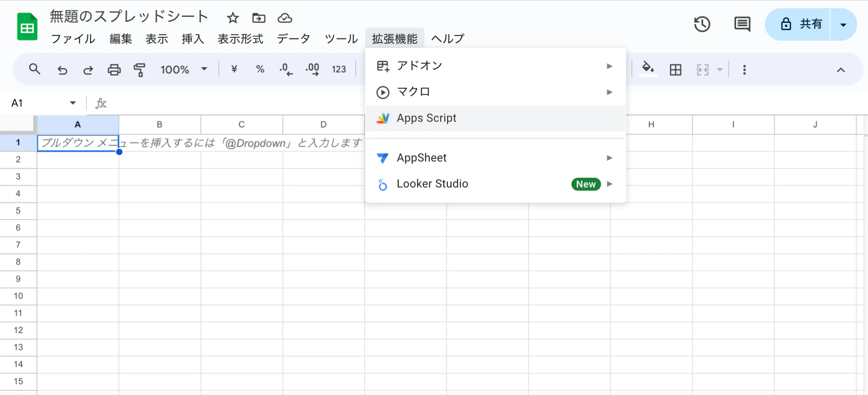Open the ツール menu
868x395 pixels.
[x=341, y=39]
